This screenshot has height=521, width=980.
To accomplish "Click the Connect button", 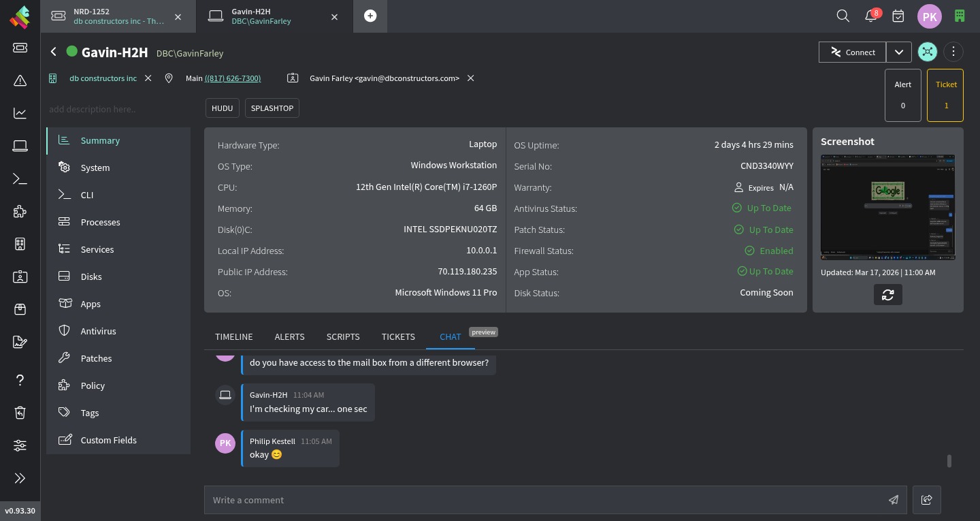I will [853, 52].
